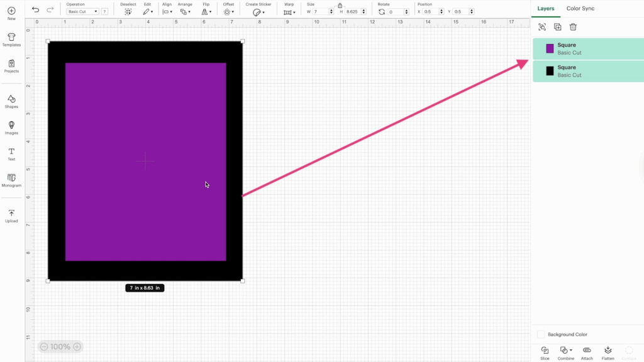Open the Flip dropdown
Image resolution: width=644 pixels, height=362 pixels.
click(x=206, y=12)
